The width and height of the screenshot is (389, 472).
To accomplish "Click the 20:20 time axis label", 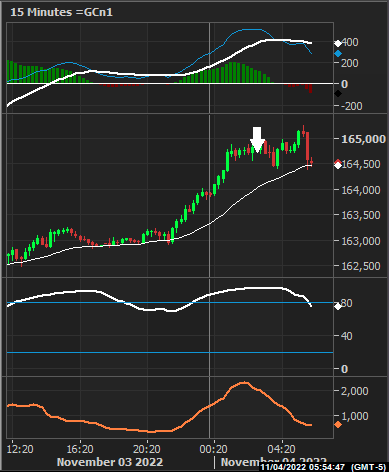I will pos(147,449).
